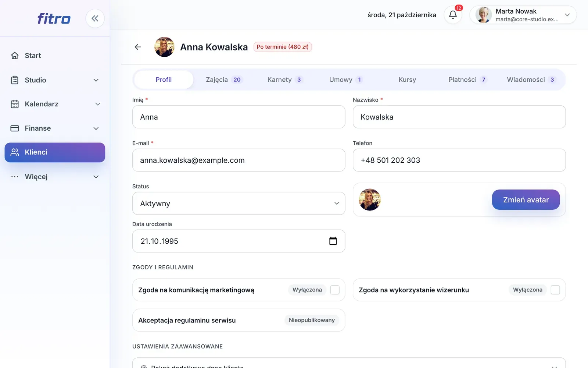Open the Wiadomości tab

pos(531,79)
